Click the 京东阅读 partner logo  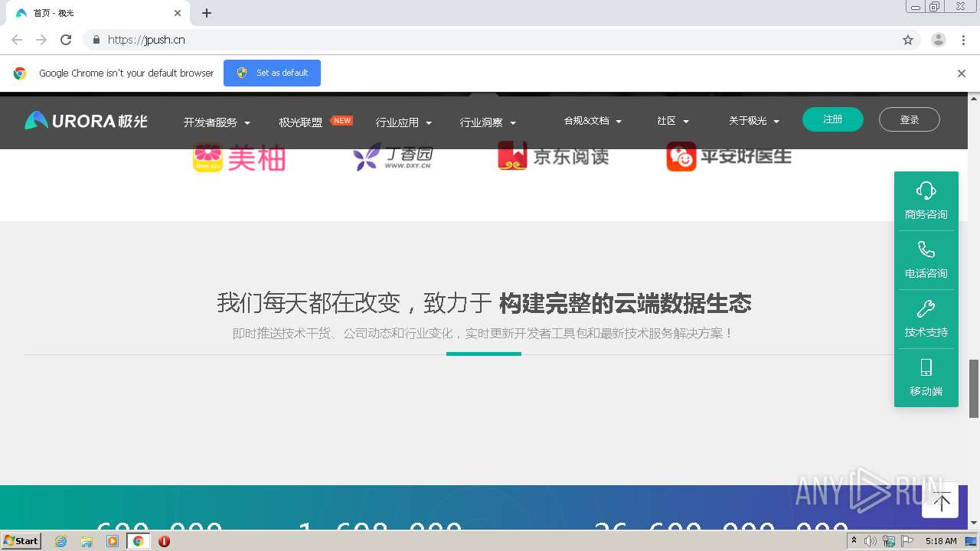click(x=553, y=155)
